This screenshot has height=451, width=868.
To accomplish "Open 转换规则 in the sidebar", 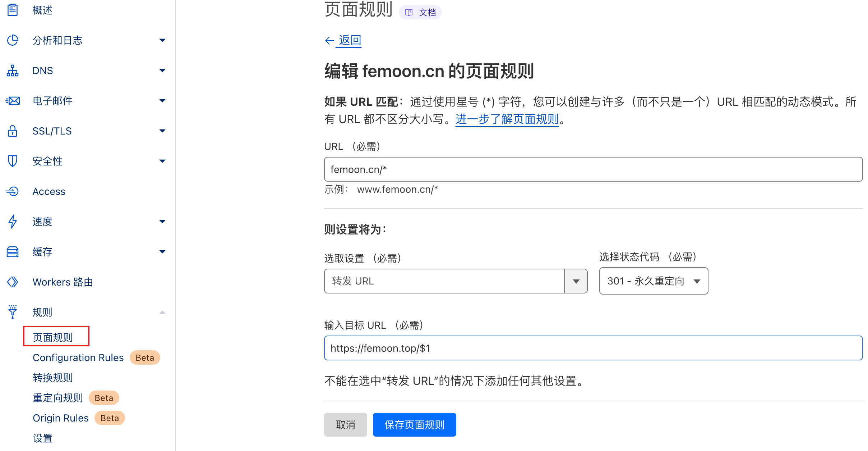I will (x=53, y=378).
